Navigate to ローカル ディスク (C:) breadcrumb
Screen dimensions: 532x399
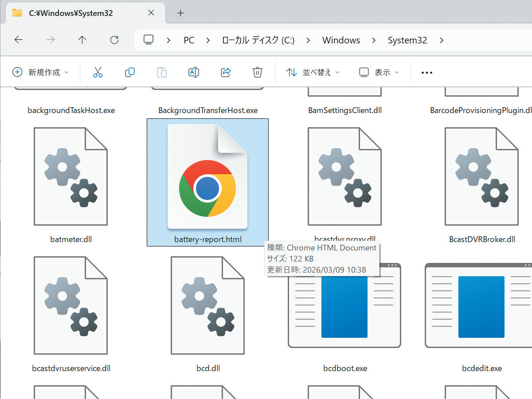point(258,40)
